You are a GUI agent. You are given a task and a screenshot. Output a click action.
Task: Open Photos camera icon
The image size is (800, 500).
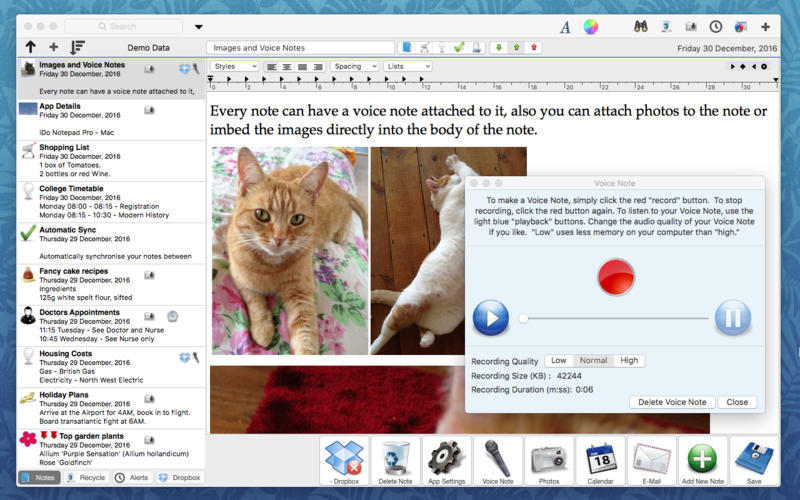pos(549,461)
